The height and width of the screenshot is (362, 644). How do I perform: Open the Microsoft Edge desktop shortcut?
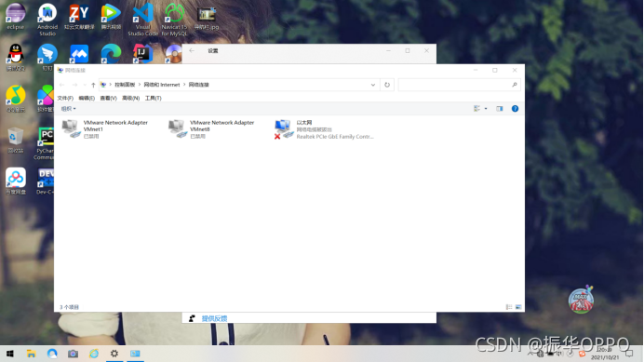tap(111, 54)
